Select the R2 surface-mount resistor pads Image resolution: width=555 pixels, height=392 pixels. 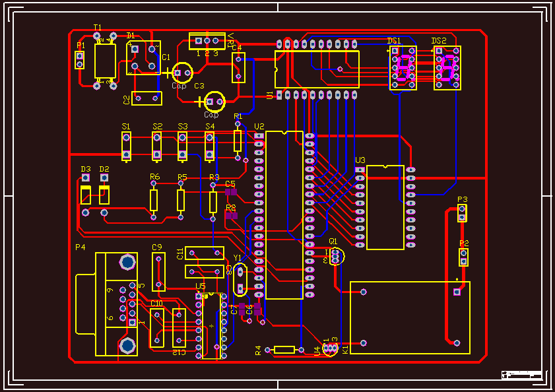(x=232, y=215)
